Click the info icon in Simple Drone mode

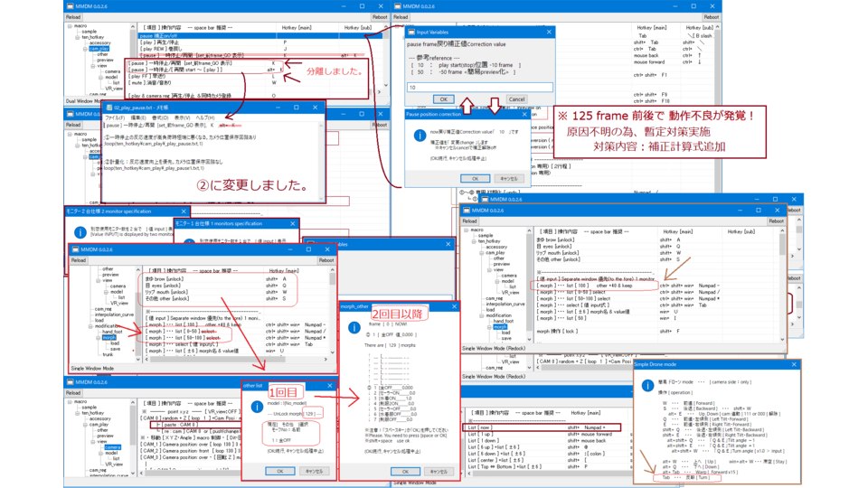pos(647,386)
